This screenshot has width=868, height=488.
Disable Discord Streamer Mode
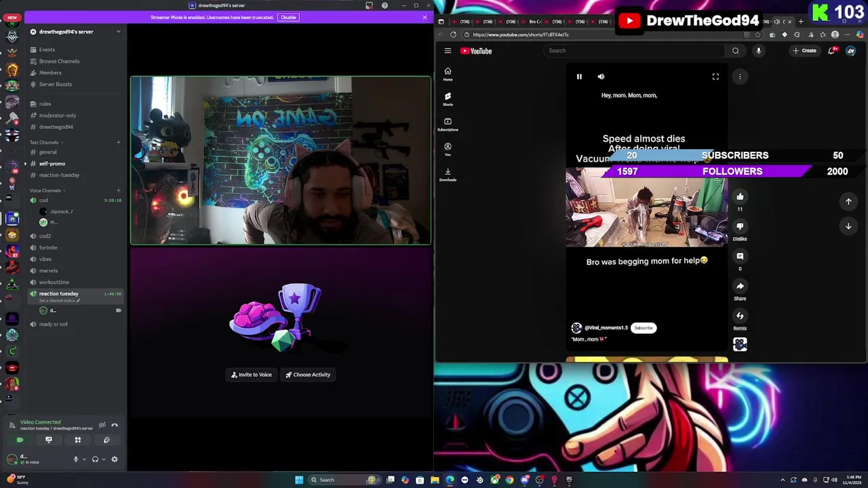point(288,17)
